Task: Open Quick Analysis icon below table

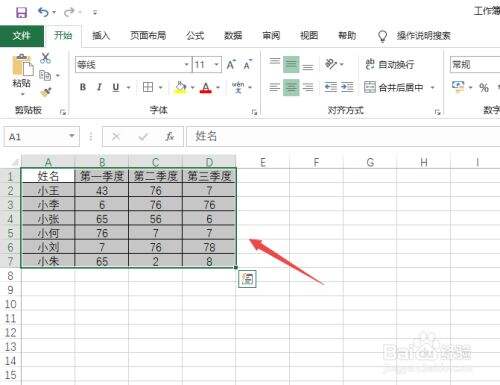Action: 247,279
